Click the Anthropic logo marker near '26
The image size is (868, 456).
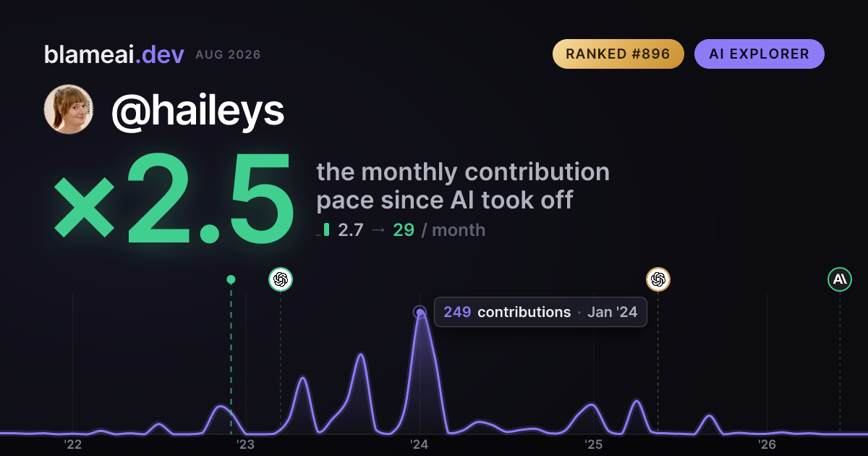coord(840,279)
